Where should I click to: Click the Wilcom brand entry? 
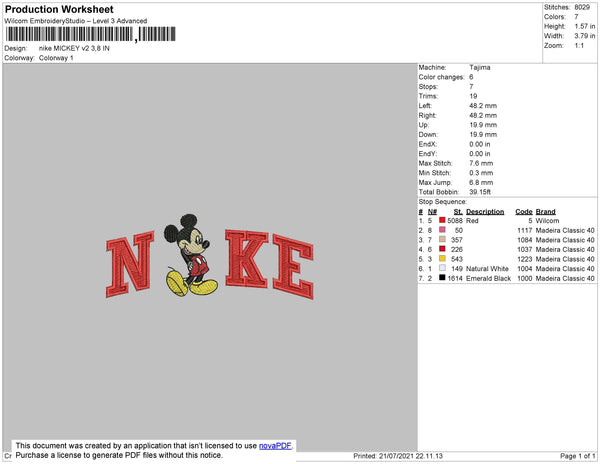coord(547,221)
